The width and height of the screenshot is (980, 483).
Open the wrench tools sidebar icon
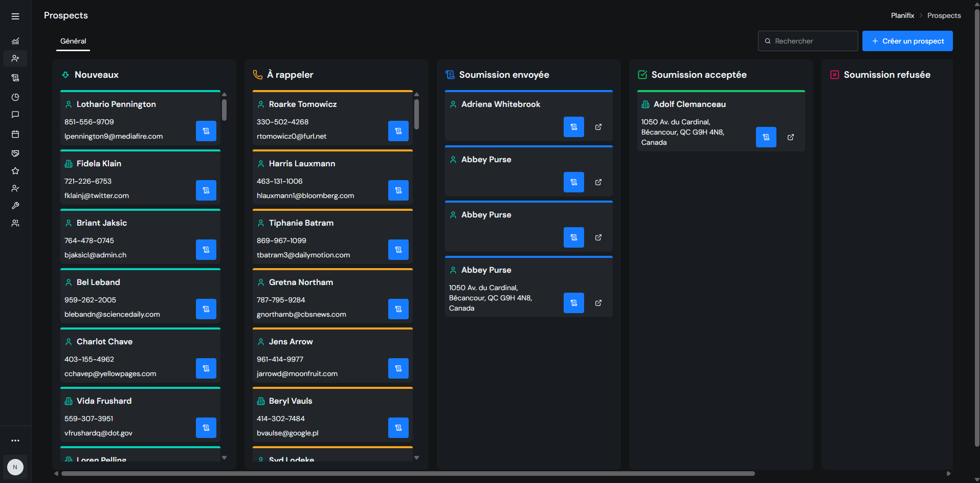click(15, 206)
